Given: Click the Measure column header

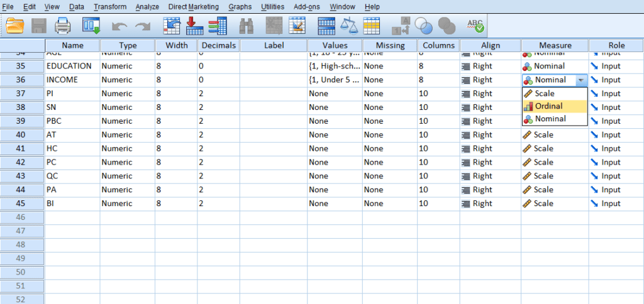Looking at the screenshot, I should pyautogui.click(x=555, y=45).
